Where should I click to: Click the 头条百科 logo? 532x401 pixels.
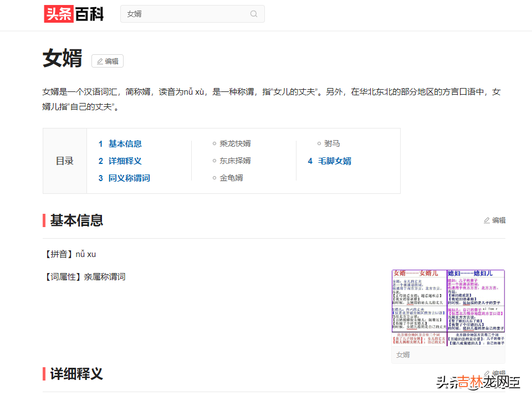pos(74,14)
